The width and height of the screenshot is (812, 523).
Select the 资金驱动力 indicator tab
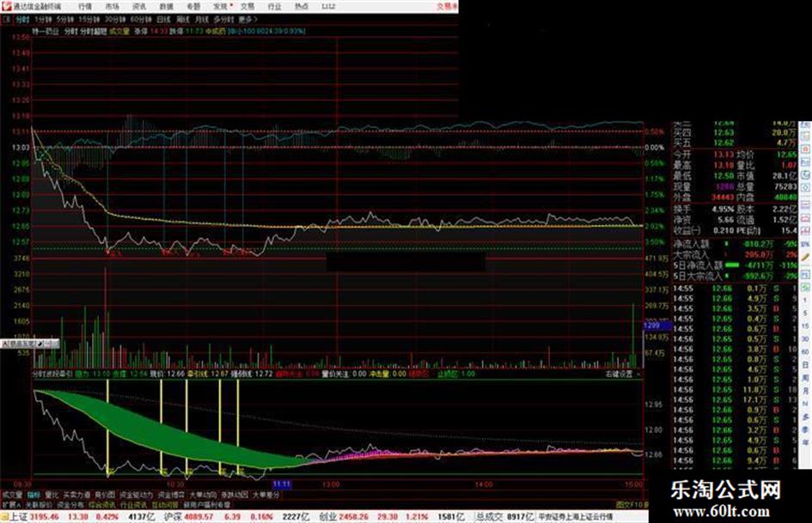pos(137,496)
